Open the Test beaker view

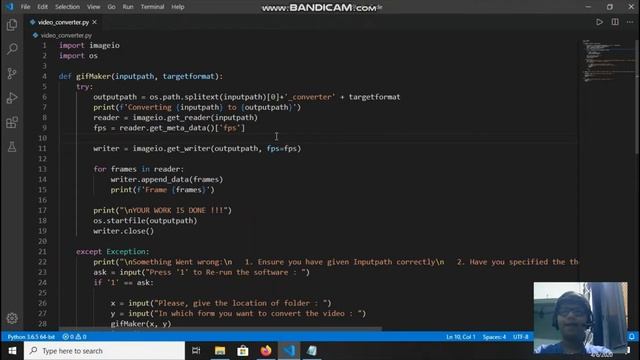[x=12, y=147]
